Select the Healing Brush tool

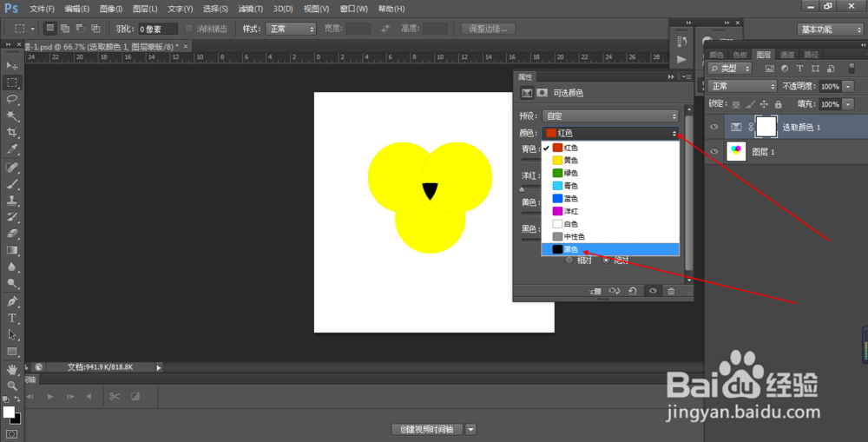[11, 168]
